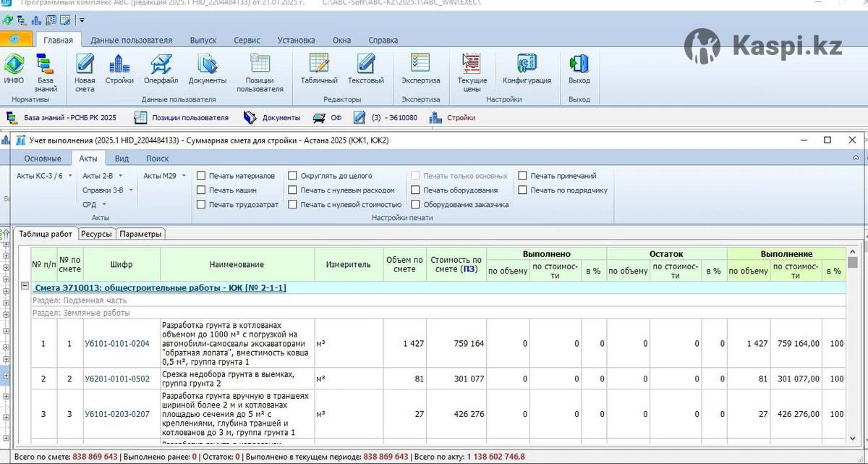The image size is (868, 464).
Task: Click the У6101-0101-0204 code link
Action: point(117,344)
